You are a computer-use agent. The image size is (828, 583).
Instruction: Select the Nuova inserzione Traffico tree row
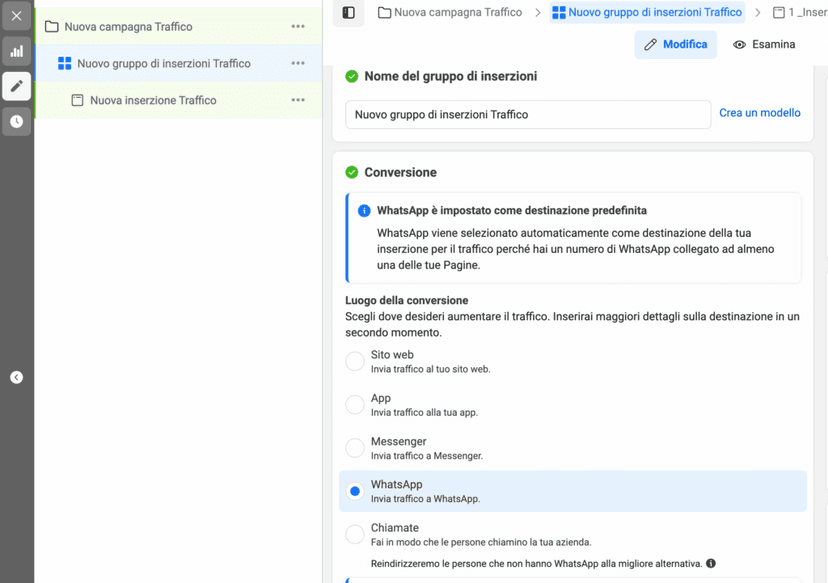(x=178, y=100)
